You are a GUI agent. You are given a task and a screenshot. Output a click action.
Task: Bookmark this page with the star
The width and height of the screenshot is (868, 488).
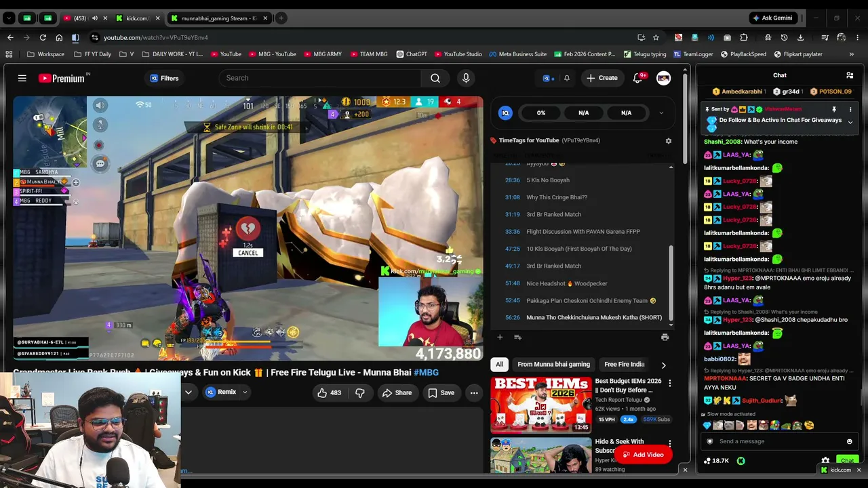656,37
